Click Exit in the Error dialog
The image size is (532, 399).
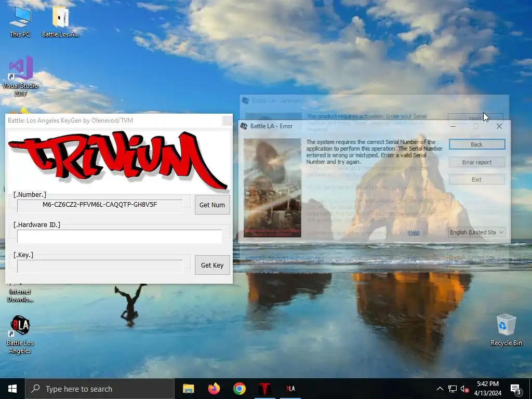tap(477, 179)
